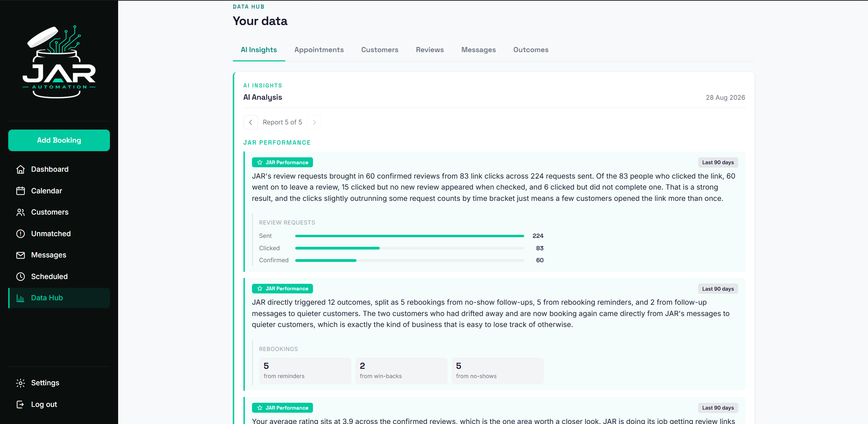
Task: Click star icon in first JAR Performance badge
Action: (260, 162)
